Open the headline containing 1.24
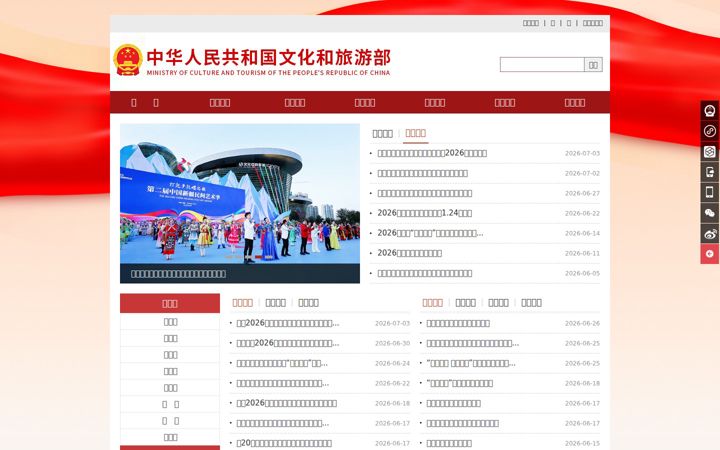This screenshot has width=720, height=450. (x=425, y=214)
